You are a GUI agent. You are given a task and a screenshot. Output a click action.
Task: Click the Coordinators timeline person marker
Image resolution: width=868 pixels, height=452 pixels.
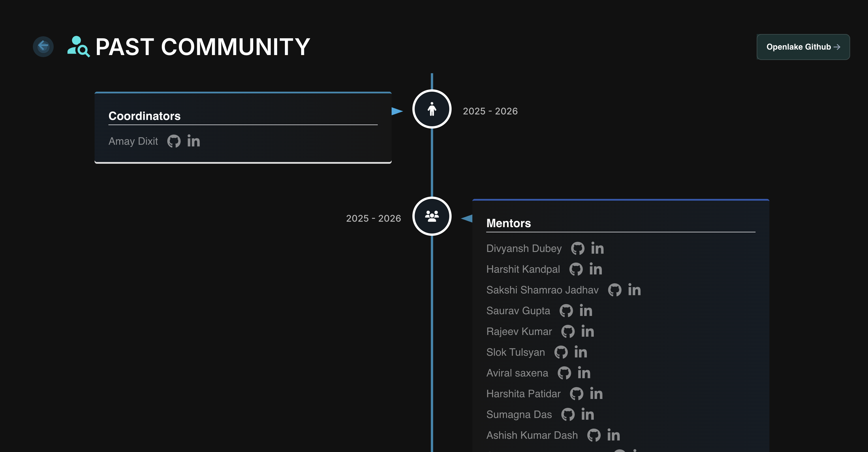click(432, 109)
